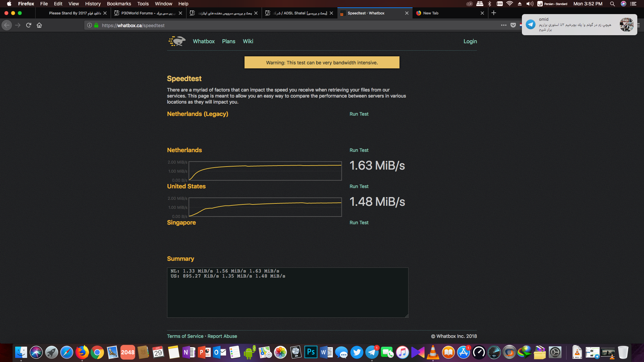Launch PowerPoint from the Dock
The image size is (644, 362).
(204, 352)
